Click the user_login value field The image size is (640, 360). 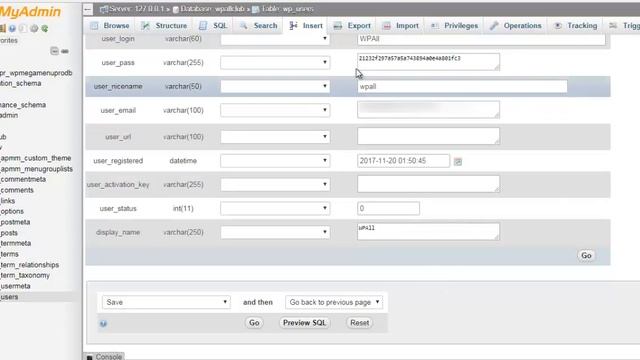[481, 39]
